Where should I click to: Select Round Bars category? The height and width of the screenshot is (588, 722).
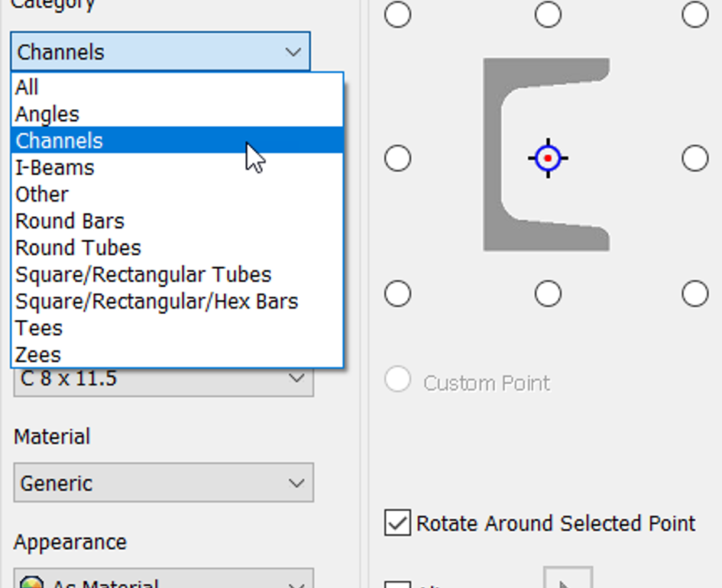coord(70,221)
